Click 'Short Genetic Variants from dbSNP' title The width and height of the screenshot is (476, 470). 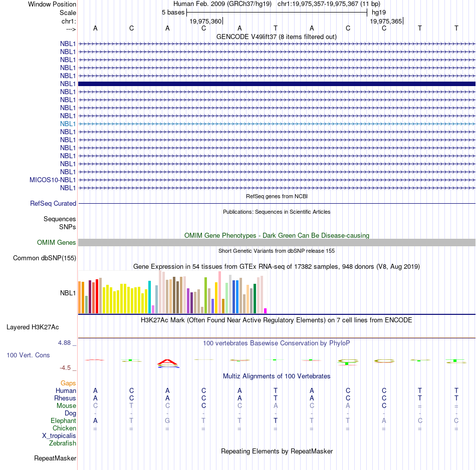tap(277, 251)
